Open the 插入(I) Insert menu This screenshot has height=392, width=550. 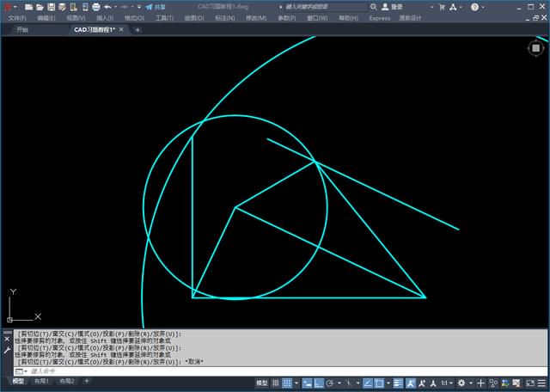coord(105,18)
